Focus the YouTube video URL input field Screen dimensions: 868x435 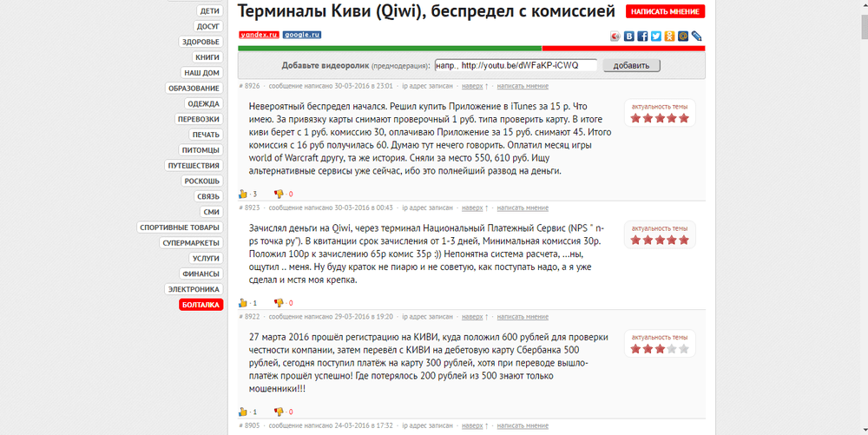point(516,65)
